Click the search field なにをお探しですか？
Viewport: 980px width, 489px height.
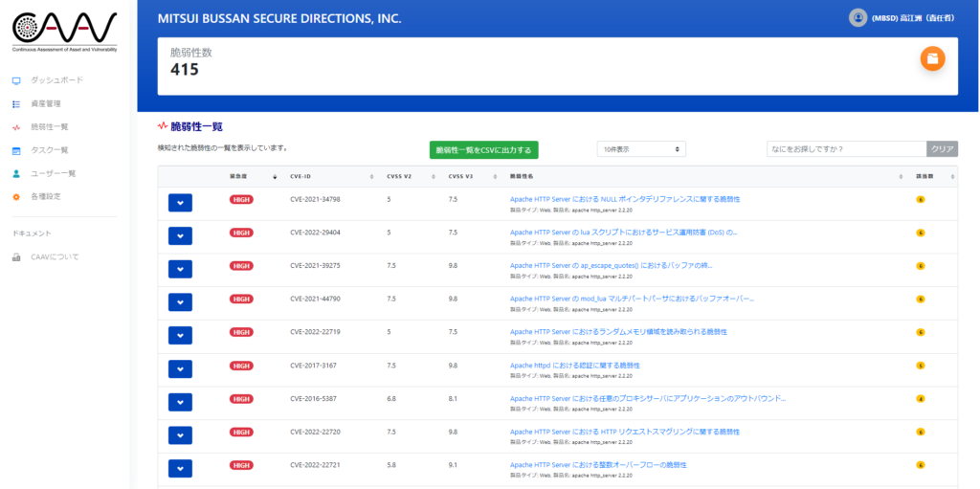(x=846, y=149)
